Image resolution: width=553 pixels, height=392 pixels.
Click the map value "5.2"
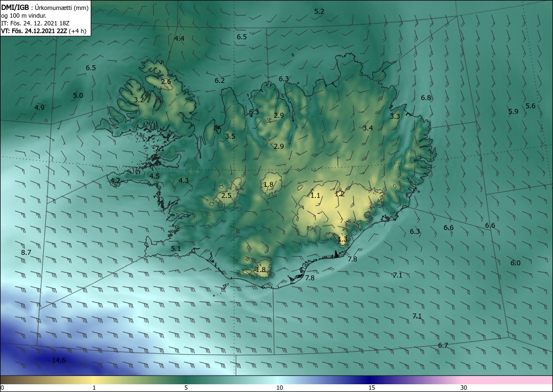click(x=319, y=11)
